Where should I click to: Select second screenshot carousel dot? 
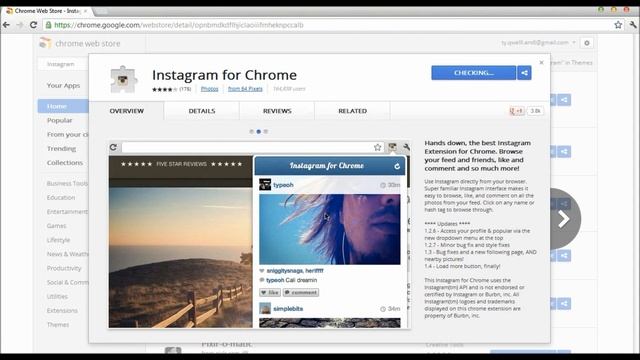point(258,131)
